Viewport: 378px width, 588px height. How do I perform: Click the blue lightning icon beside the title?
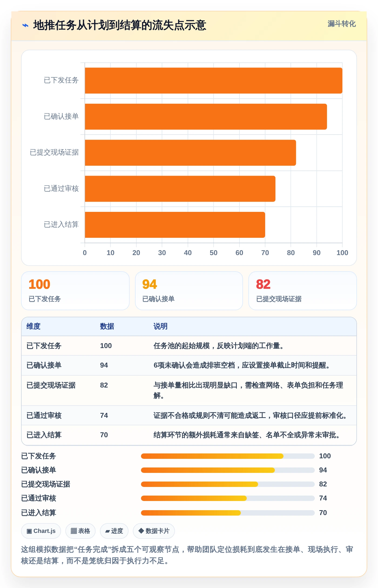click(x=25, y=25)
